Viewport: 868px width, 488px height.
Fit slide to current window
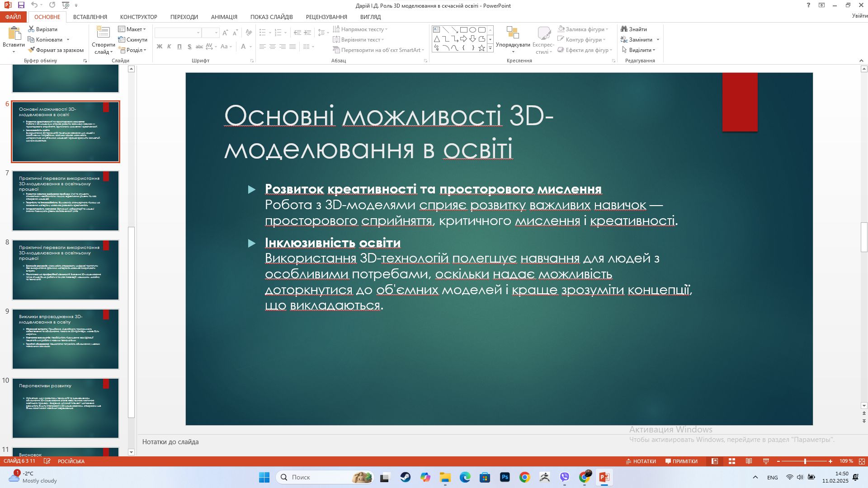click(x=862, y=461)
